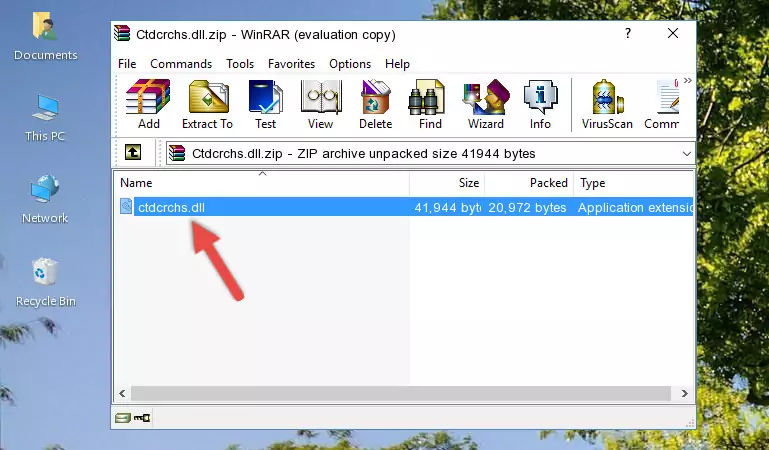Sort by the Packed column header

click(529, 183)
